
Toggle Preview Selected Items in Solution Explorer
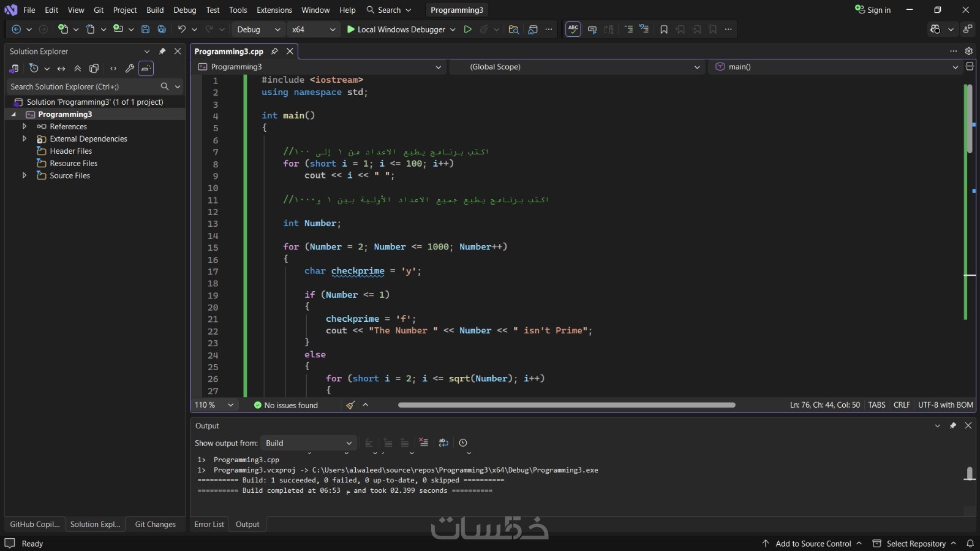(146, 69)
